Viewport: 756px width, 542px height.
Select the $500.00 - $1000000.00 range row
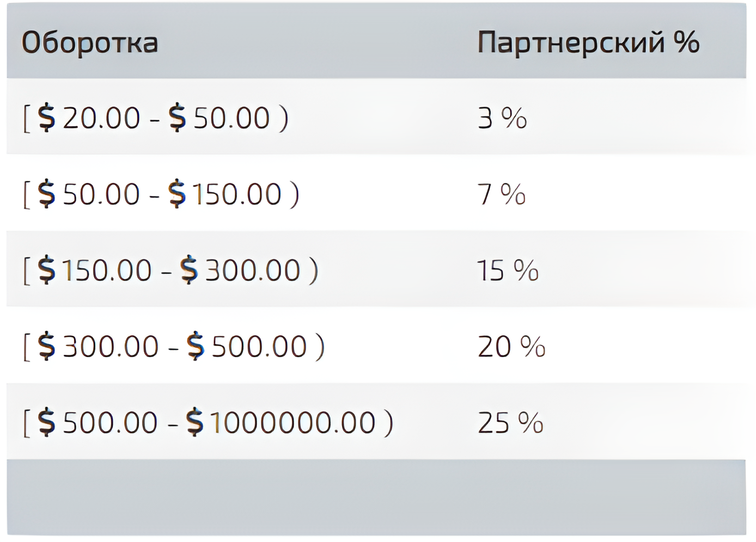[376, 421]
